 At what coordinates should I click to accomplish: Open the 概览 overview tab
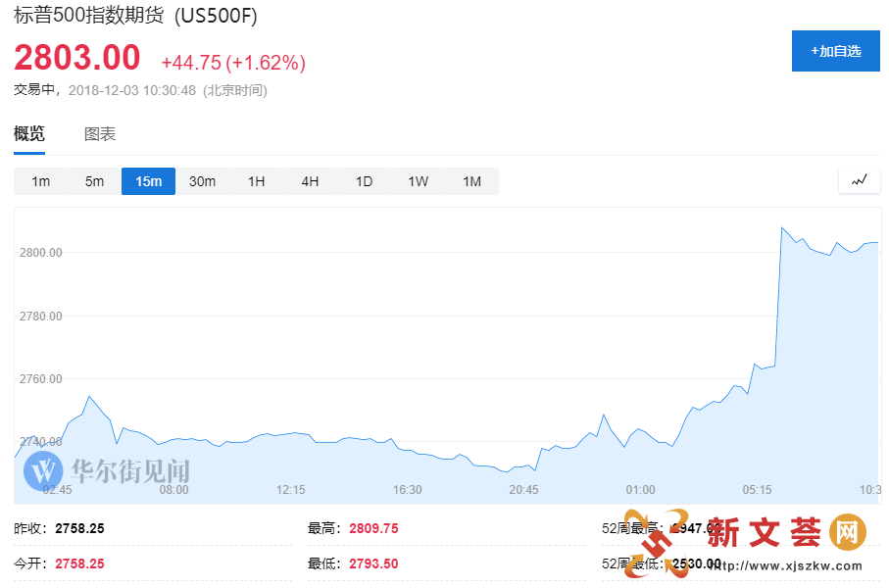29,134
